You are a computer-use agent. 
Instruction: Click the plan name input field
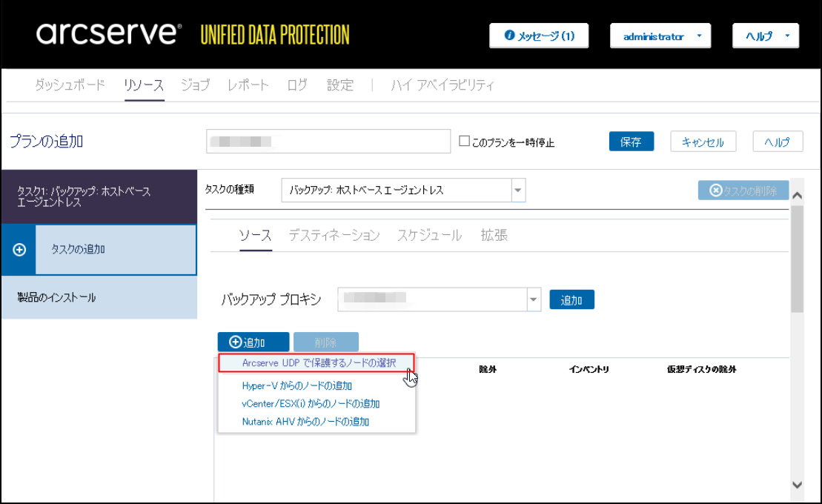tap(328, 141)
